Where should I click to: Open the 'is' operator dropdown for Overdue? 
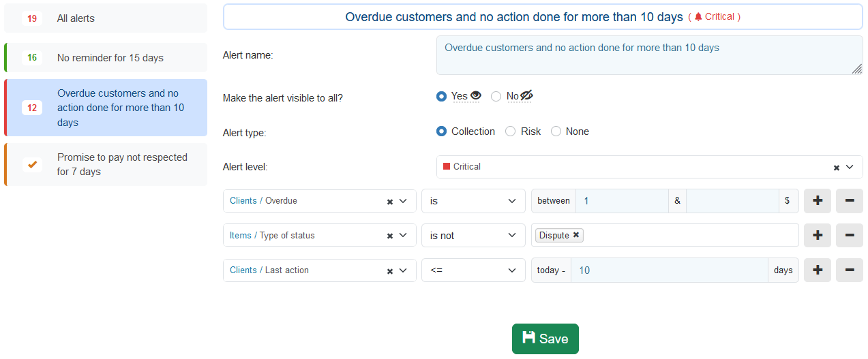pyautogui.click(x=473, y=201)
